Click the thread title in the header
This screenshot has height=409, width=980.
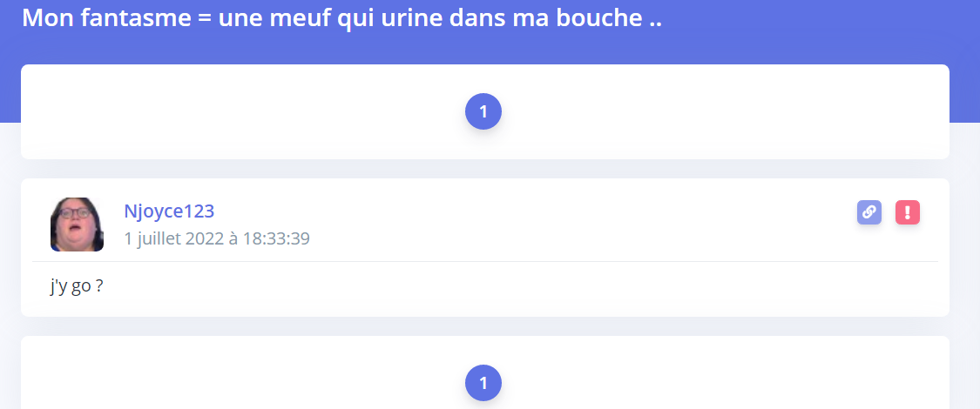click(341, 17)
